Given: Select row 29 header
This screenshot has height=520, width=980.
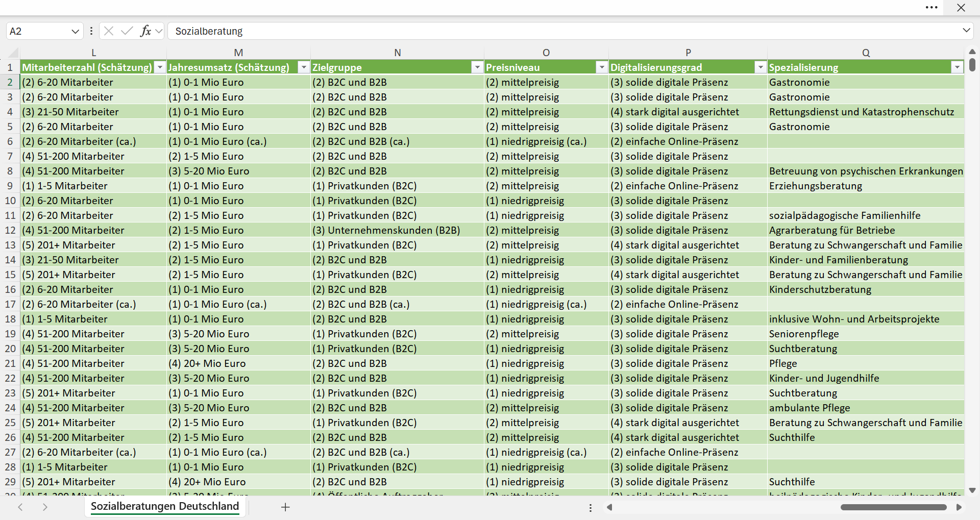Looking at the screenshot, I should (x=10, y=482).
